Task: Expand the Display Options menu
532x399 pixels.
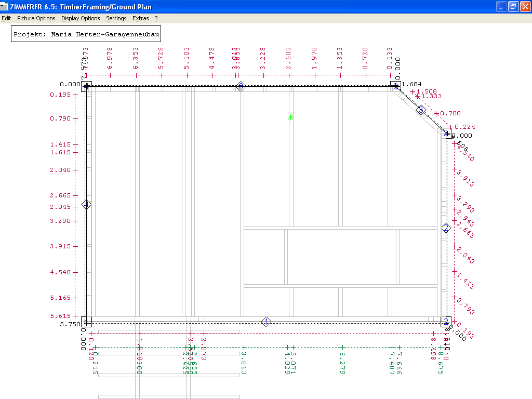Action: point(81,18)
